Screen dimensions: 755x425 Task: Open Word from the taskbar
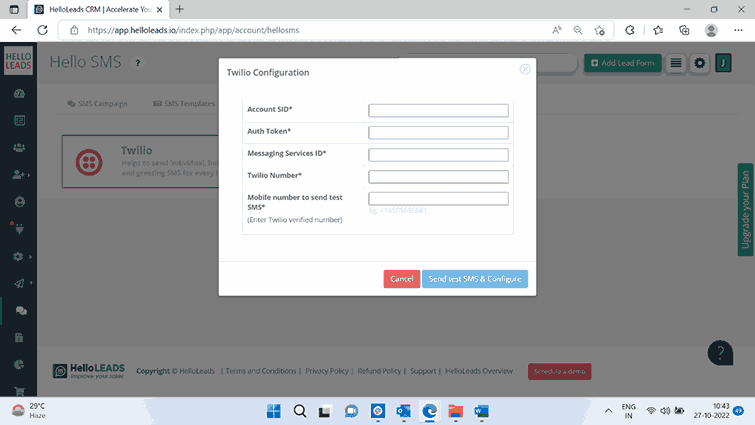pyautogui.click(x=482, y=411)
